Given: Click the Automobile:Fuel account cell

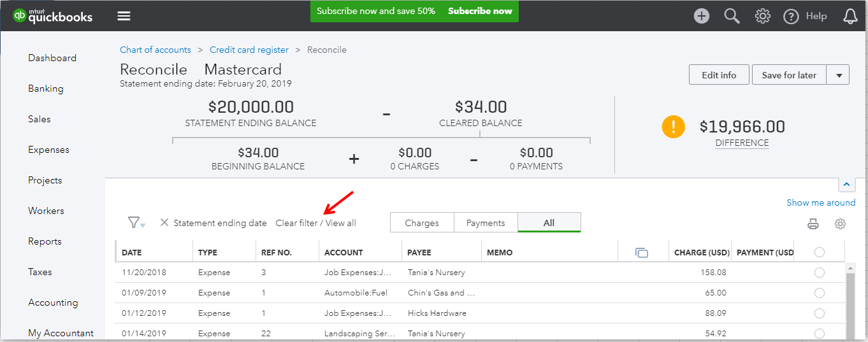Looking at the screenshot, I should click(x=355, y=293).
